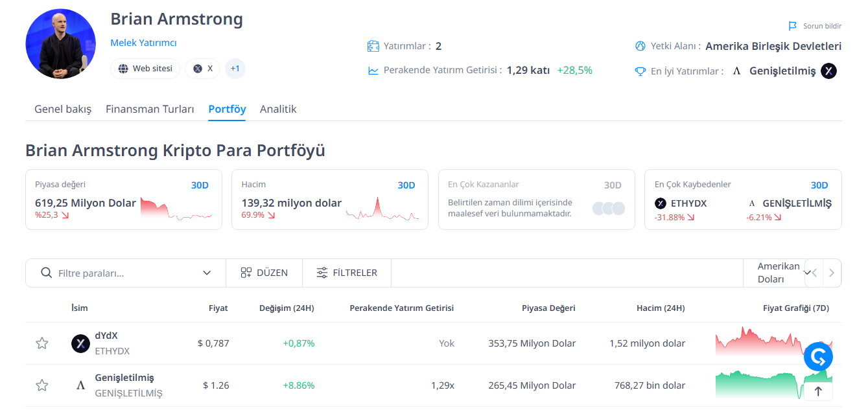The width and height of the screenshot is (868, 412).
Task: Click the dYdX 7D price chart
Action: [773, 342]
